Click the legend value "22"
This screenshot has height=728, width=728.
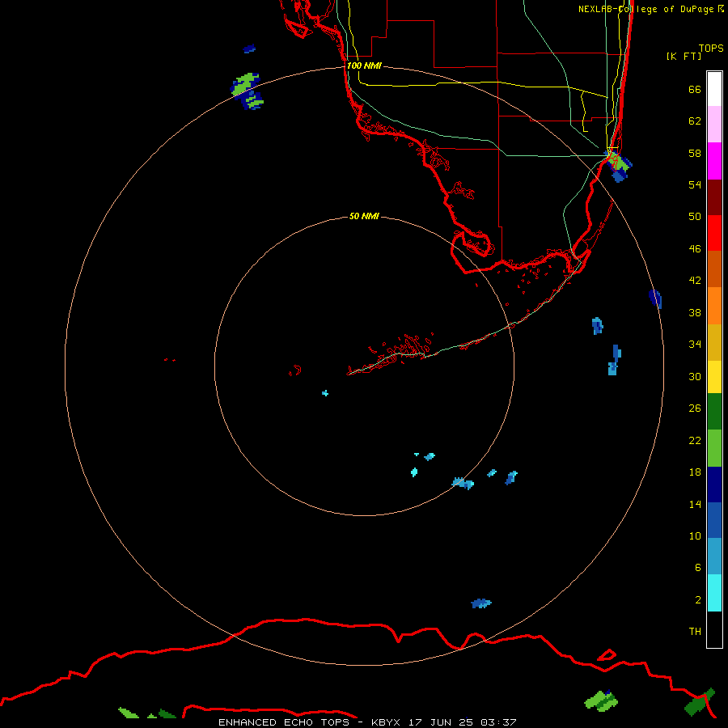click(x=695, y=440)
